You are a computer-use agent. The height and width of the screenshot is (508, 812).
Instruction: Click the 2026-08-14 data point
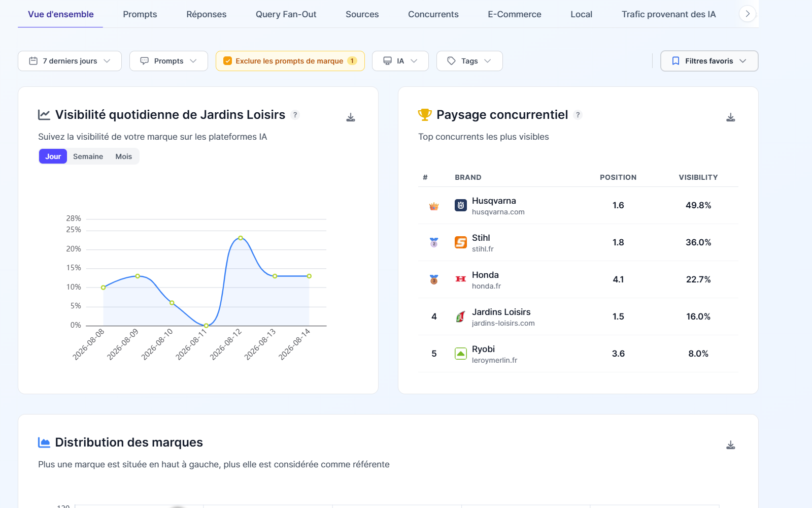(309, 276)
